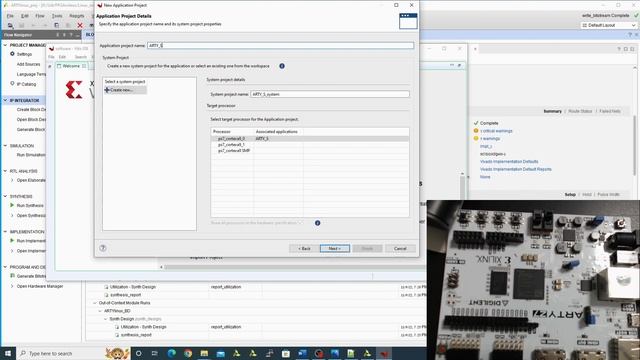Open the Default Layout dropdown
This screenshot has height=360, width=640.
click(609, 25)
